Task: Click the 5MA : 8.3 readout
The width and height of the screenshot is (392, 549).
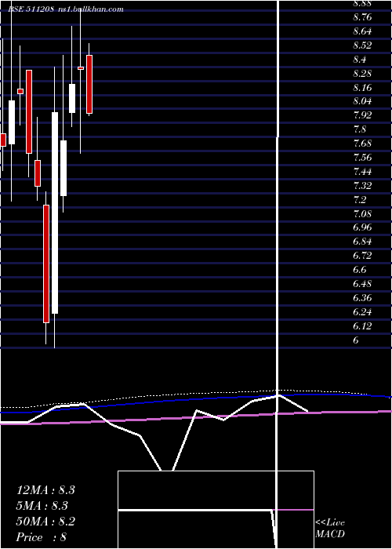Action: [42, 506]
